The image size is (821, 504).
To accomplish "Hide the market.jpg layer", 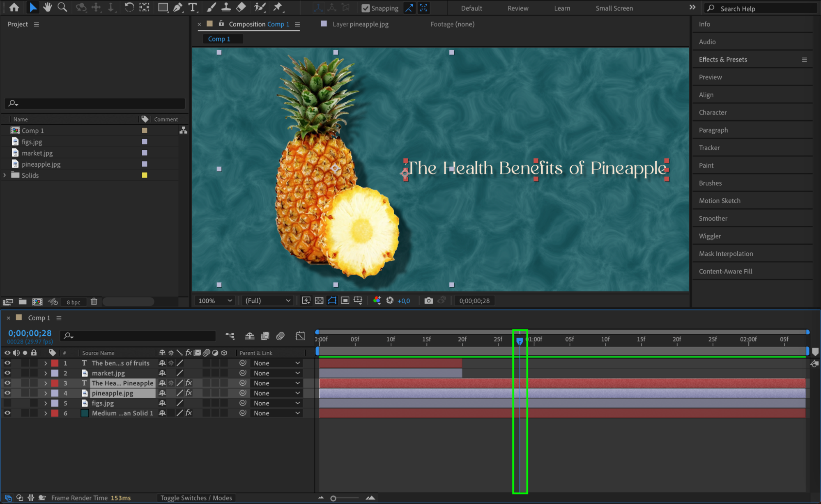I will coord(7,373).
